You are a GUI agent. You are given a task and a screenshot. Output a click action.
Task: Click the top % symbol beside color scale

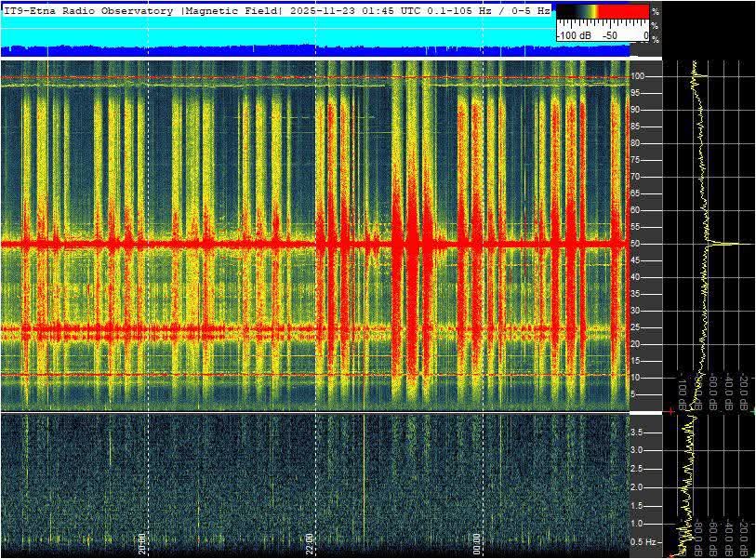(x=655, y=11)
